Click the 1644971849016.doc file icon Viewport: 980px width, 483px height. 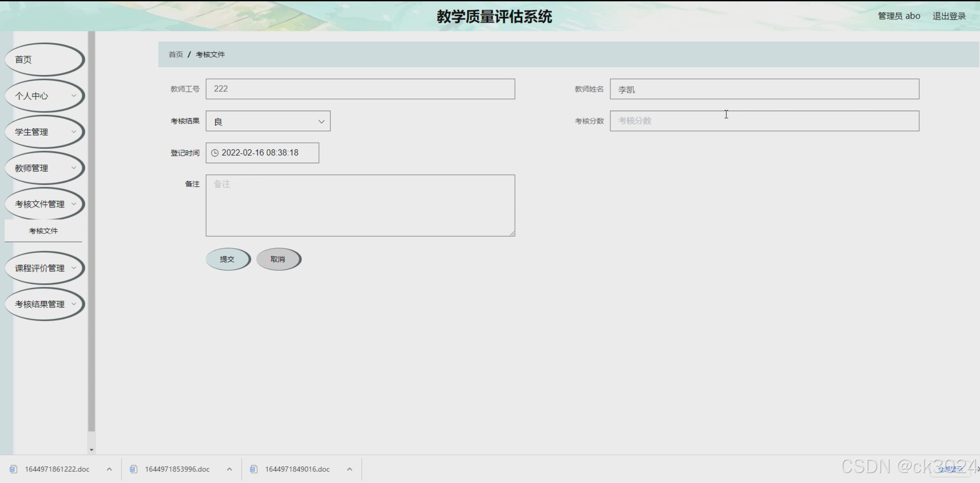click(254, 469)
